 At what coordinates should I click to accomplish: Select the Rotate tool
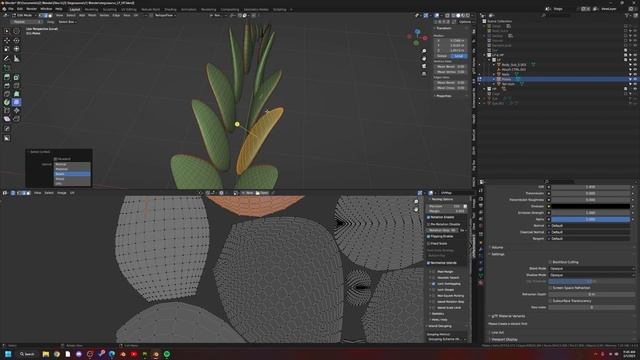coord(16,40)
